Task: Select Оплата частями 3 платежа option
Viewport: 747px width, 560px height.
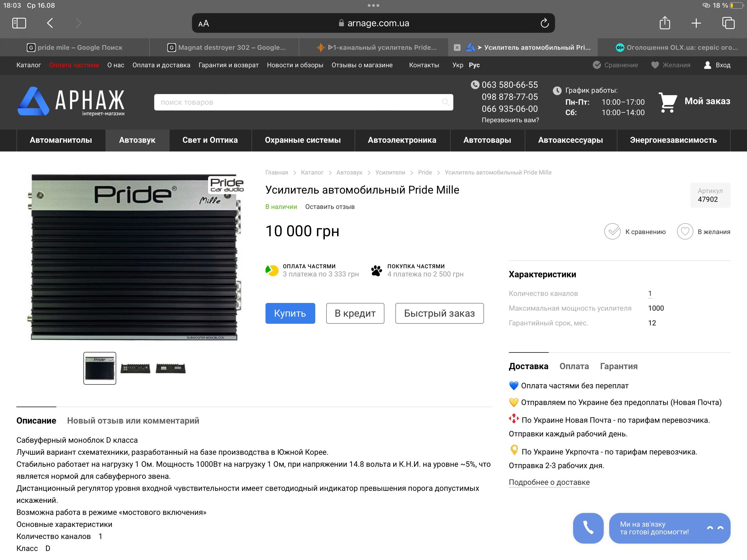Action: point(312,270)
